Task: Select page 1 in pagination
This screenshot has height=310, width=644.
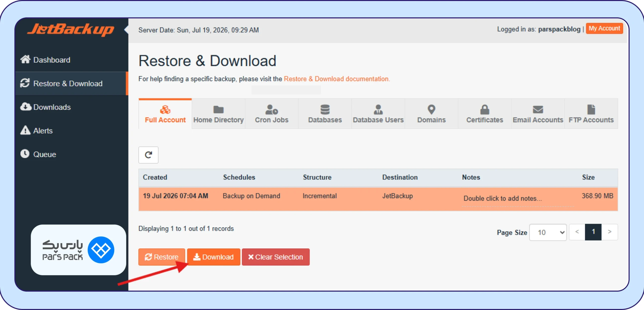Action: [x=593, y=232]
